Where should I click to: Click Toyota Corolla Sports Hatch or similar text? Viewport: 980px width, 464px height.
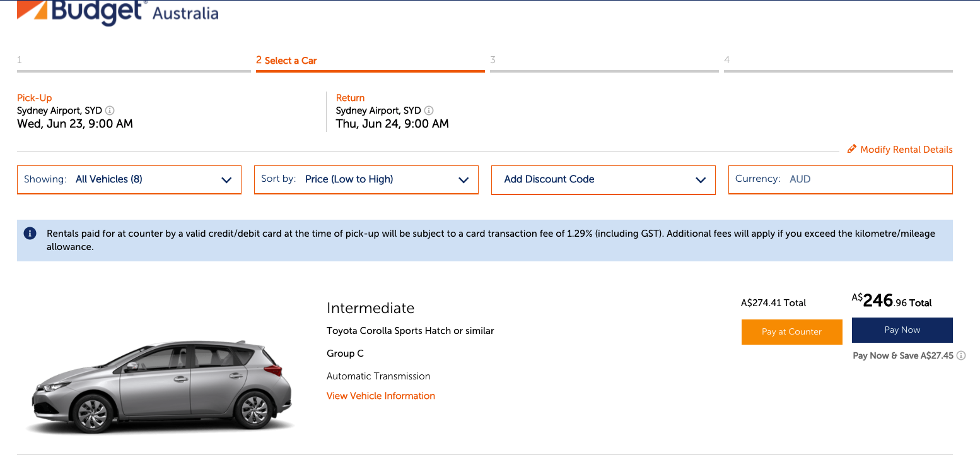pos(411,331)
